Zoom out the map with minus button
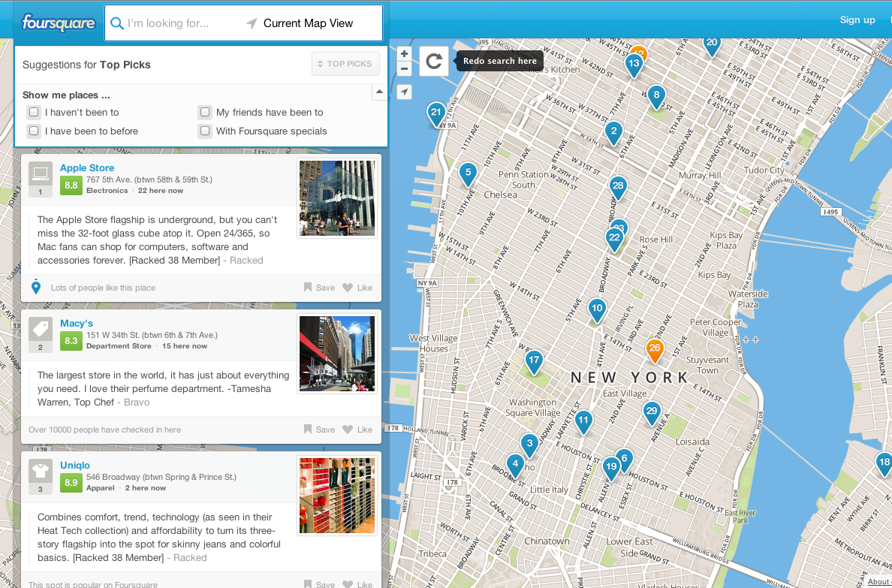Image resolution: width=892 pixels, height=588 pixels. 404,69
